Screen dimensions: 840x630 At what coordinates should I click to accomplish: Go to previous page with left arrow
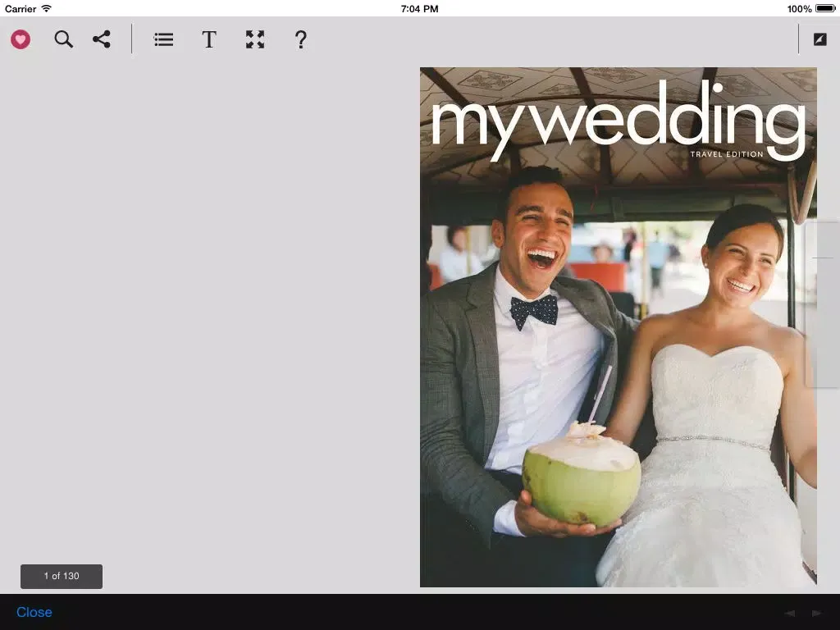coord(790,613)
